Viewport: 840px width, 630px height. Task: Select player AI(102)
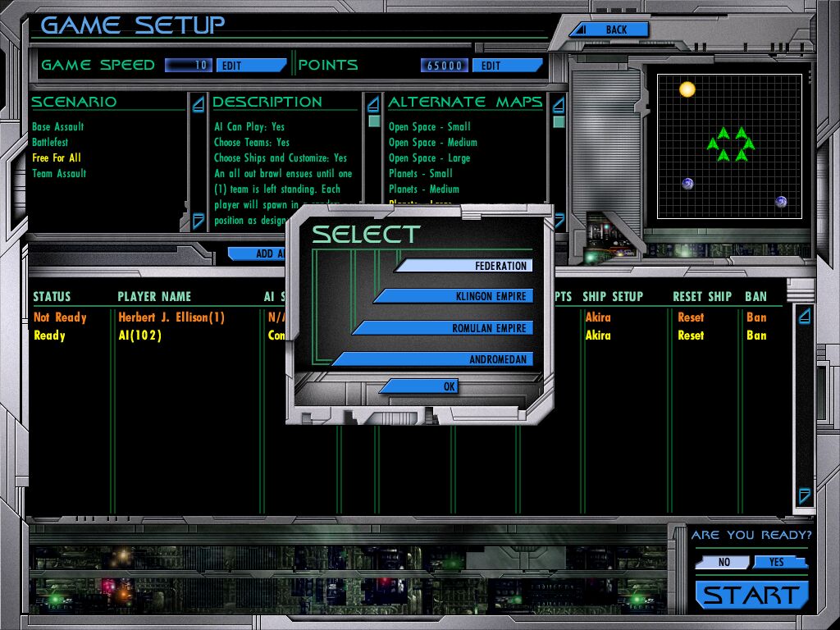point(139,336)
